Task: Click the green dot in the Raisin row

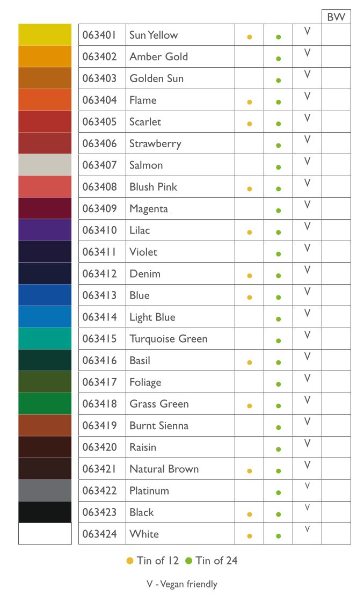Action: [278, 449]
